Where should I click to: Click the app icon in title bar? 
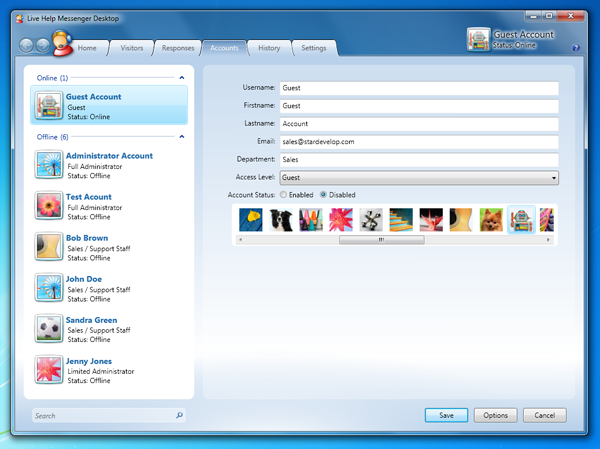(x=20, y=18)
